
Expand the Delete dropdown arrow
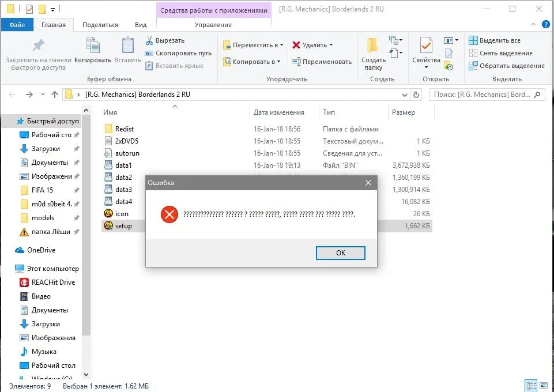coord(331,45)
